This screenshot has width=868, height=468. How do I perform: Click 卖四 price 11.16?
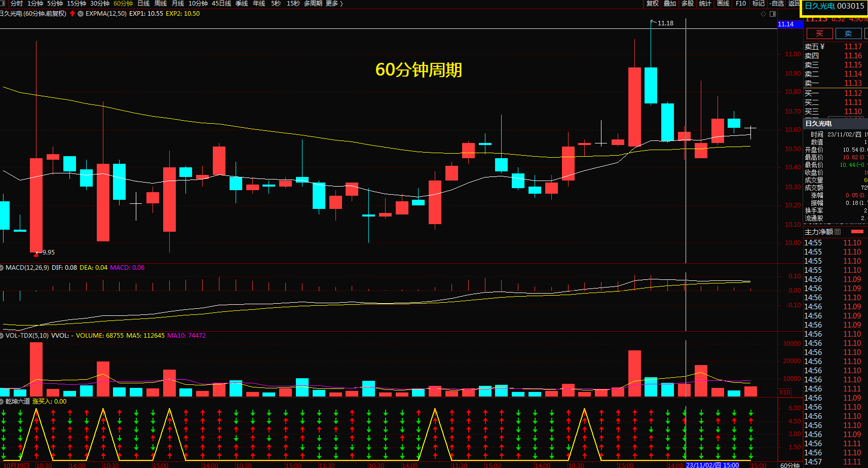click(x=853, y=56)
